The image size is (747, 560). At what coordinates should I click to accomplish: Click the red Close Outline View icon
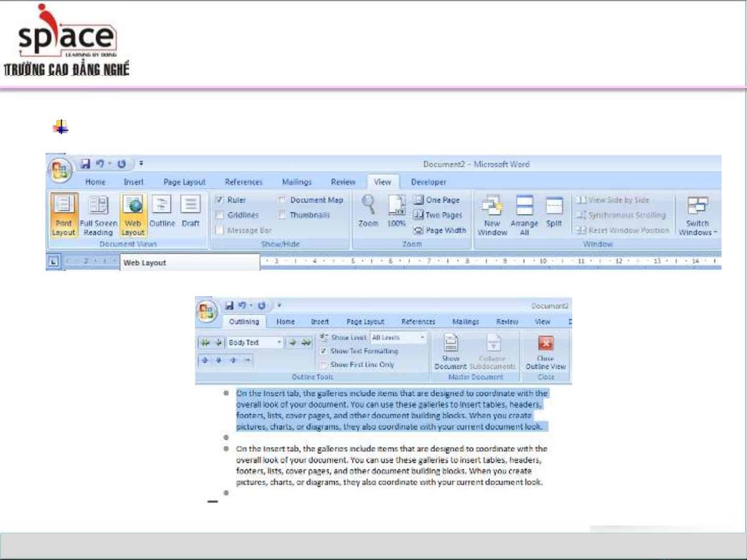[545, 343]
